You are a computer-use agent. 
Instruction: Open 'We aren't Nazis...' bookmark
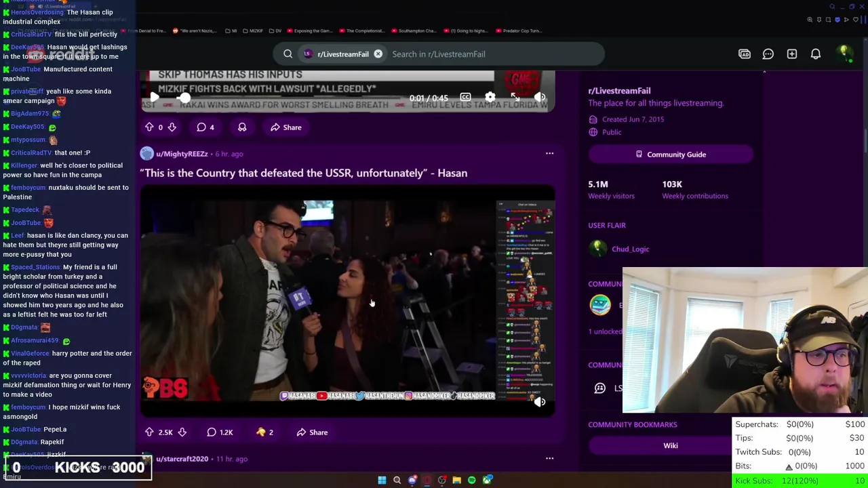tap(196, 30)
